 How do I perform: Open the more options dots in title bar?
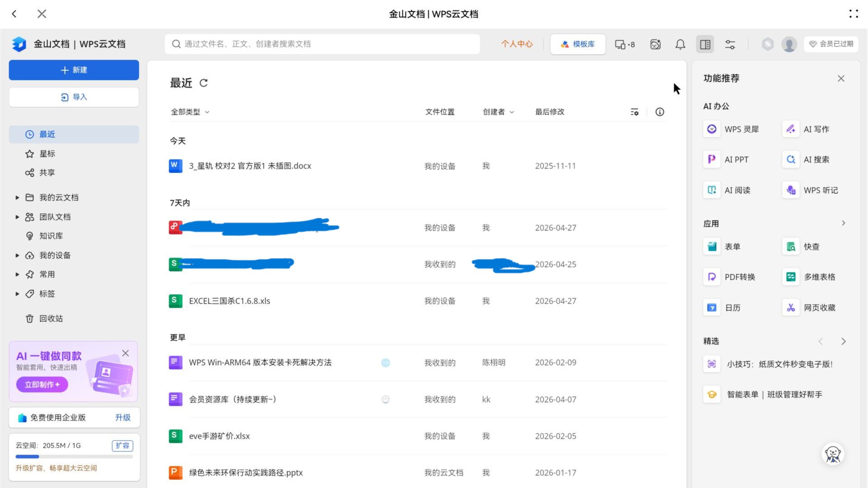coord(853,14)
